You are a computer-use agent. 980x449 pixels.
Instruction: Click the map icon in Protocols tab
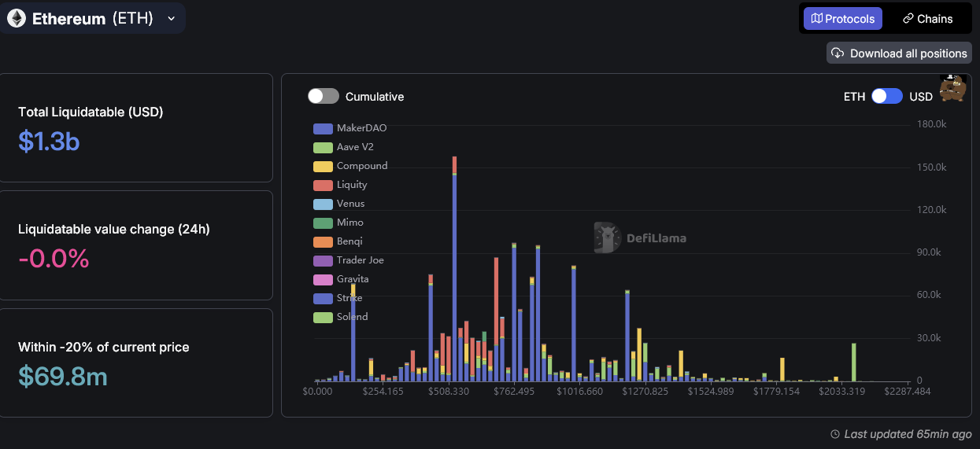point(817,19)
